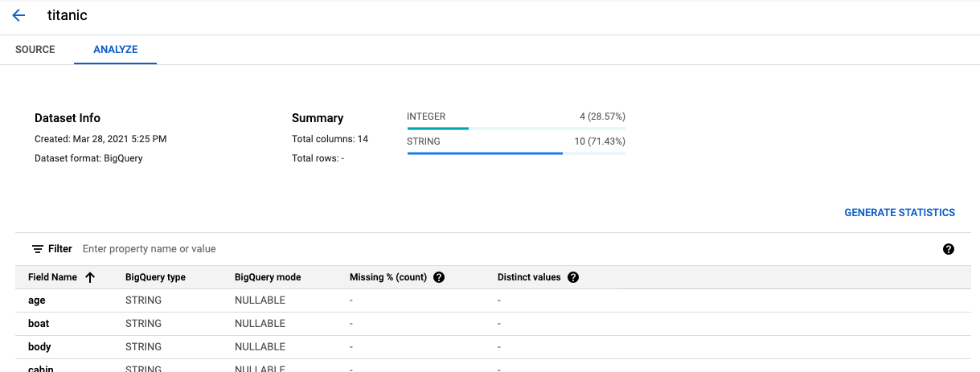Viewport: 980px width, 372px height.
Task: Sort by BigQuery type column header
Action: coord(155,277)
